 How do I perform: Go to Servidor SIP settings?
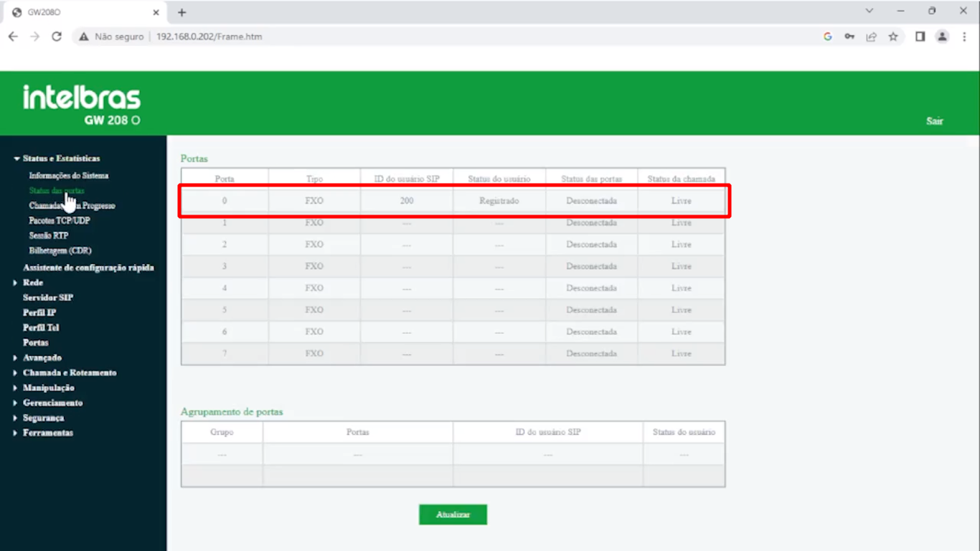coord(47,298)
